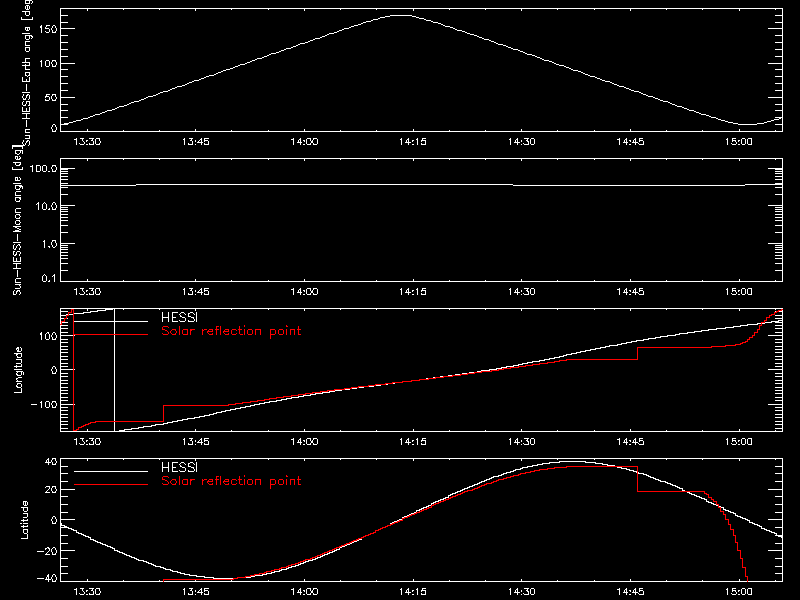Click the 14:45 time label below Longitude plot

[x=630, y=441]
